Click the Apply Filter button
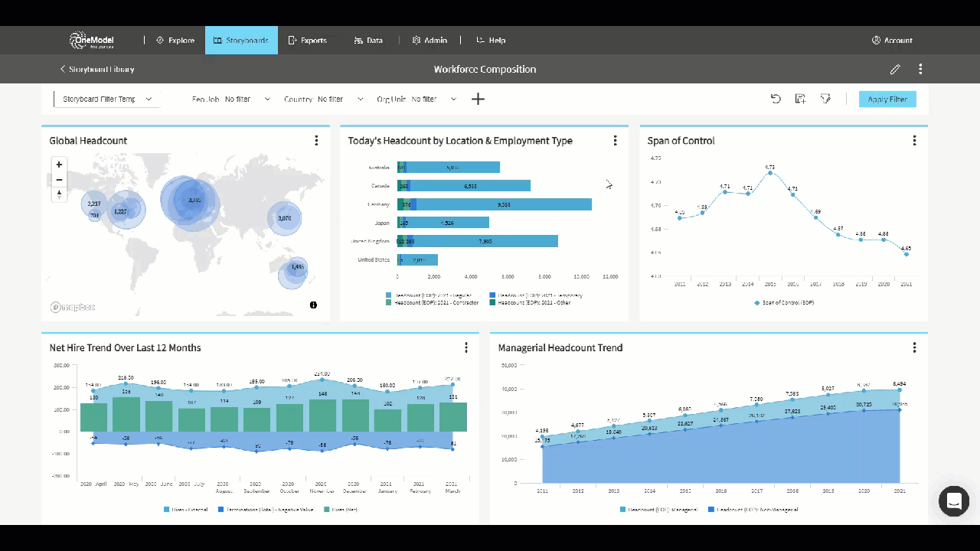 (887, 99)
